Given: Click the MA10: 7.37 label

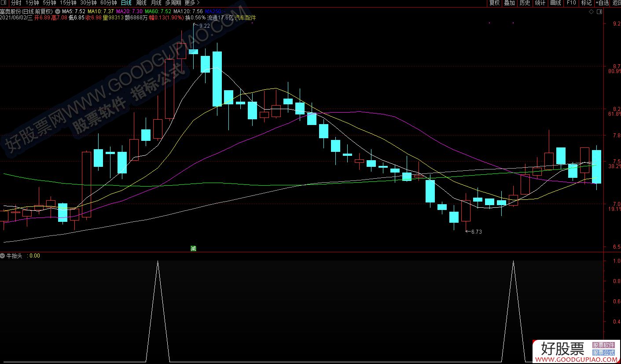Looking at the screenshot, I should coord(100,11).
